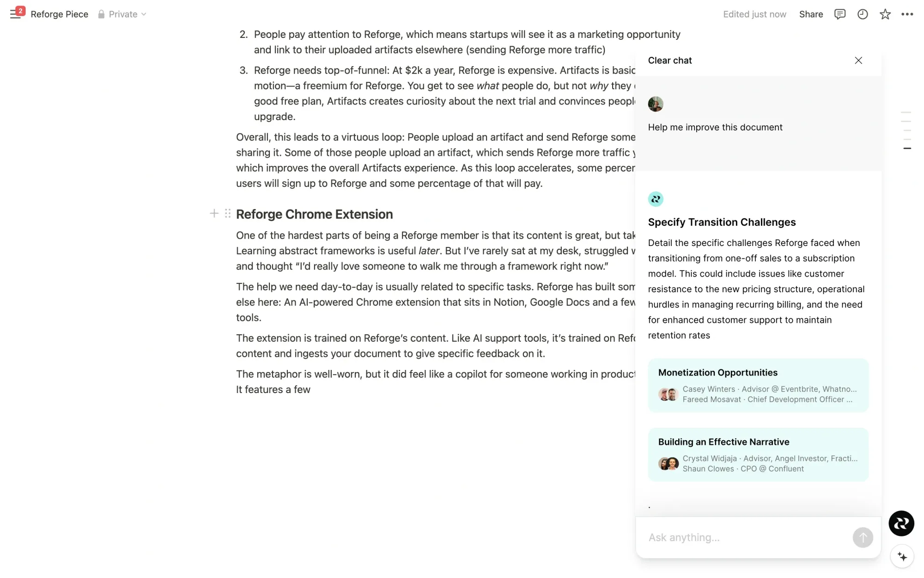This screenshot has height=578, width=924.
Task: Click the send arrow button in chat
Action: click(x=863, y=537)
